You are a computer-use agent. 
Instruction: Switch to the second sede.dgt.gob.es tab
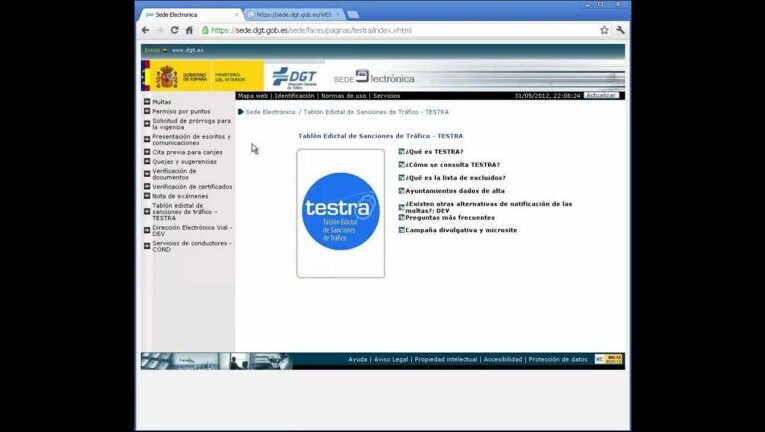click(294, 15)
